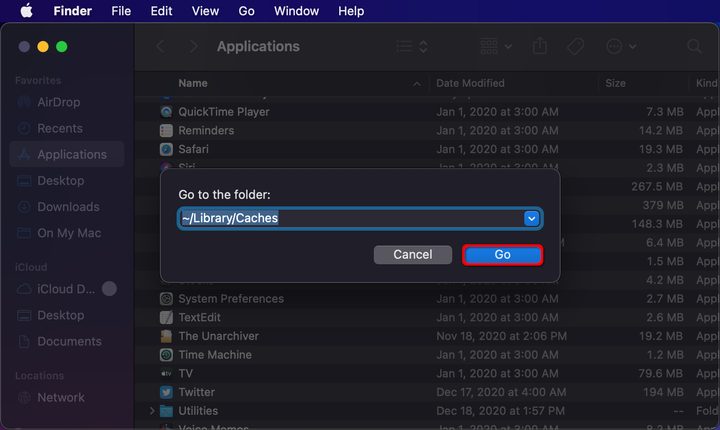Image resolution: width=720 pixels, height=430 pixels.
Task: Select the Reminders name text
Action: [x=206, y=130]
